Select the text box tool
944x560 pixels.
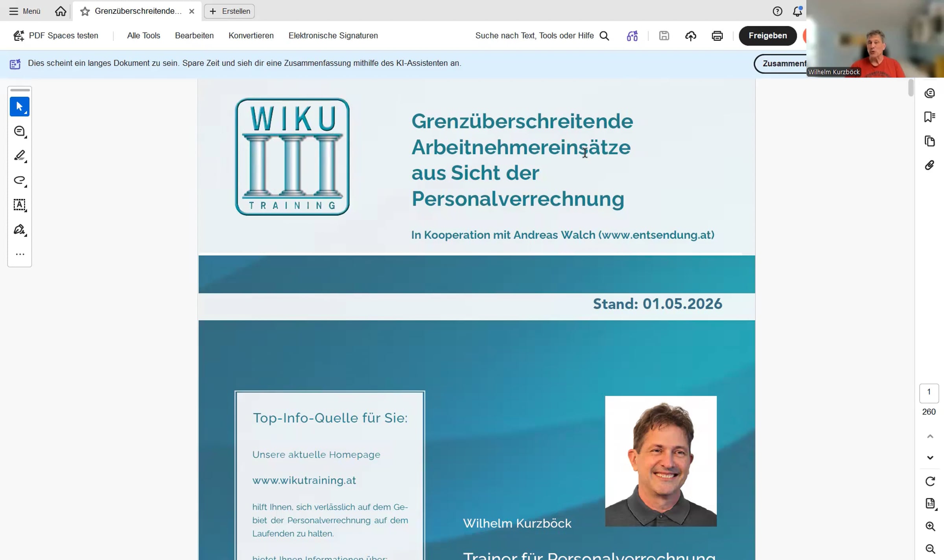click(20, 205)
